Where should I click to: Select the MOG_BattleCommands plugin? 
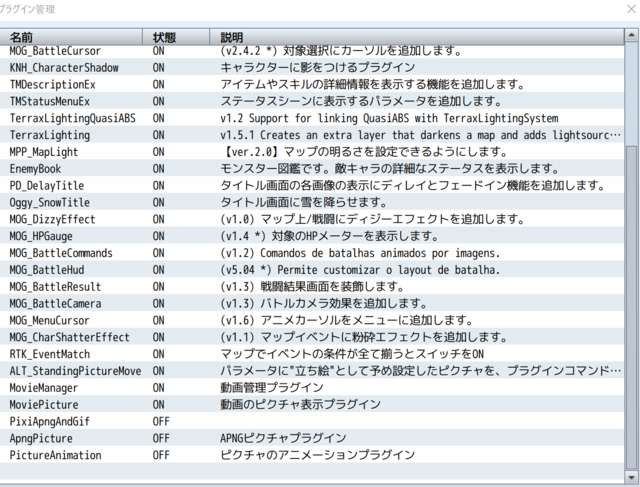[61, 253]
